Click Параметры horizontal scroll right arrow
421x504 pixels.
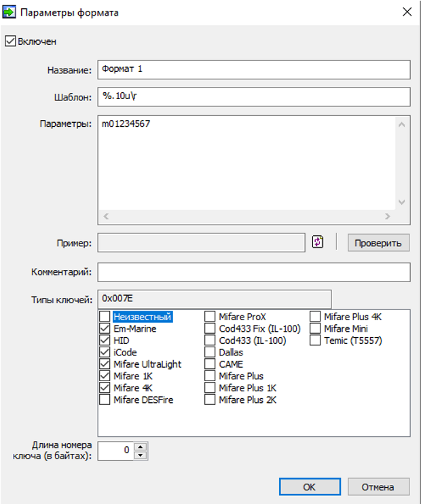click(388, 216)
